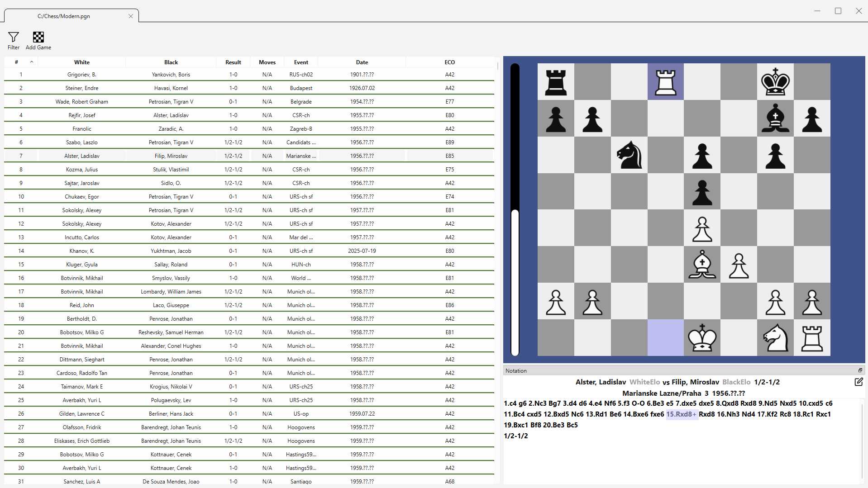The image size is (868, 488).
Task: Open the Filter tool
Action: 14,40
